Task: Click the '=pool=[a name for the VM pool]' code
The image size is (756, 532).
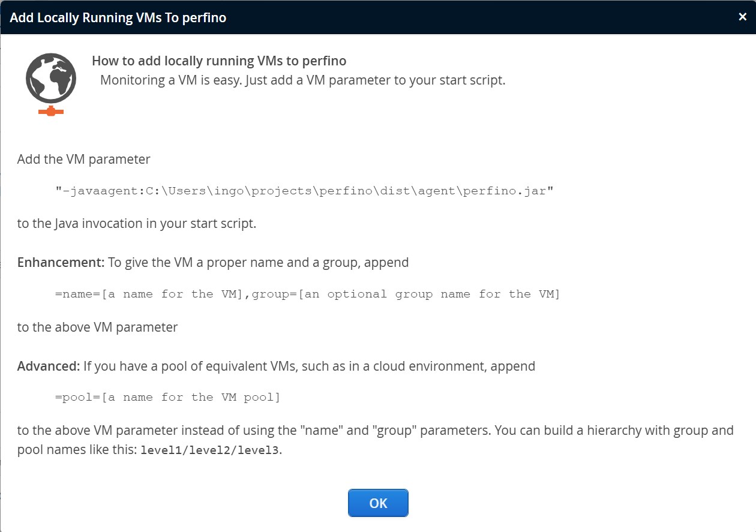Action: click(x=167, y=397)
